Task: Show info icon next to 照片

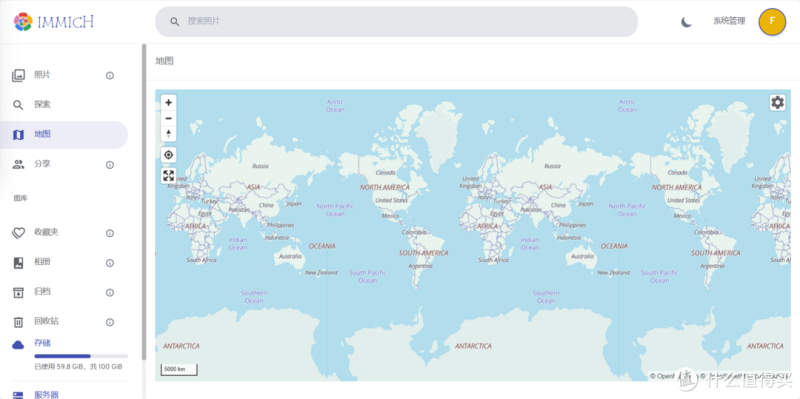Action: (110, 76)
